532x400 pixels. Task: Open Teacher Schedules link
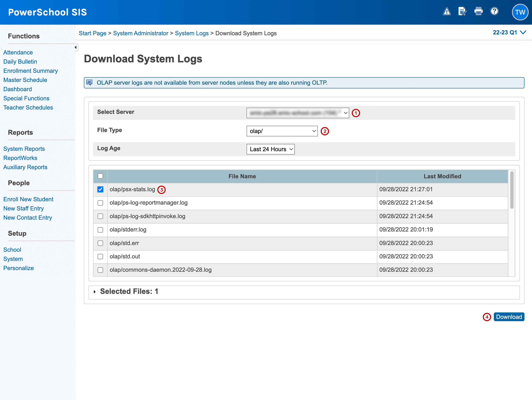tap(28, 107)
